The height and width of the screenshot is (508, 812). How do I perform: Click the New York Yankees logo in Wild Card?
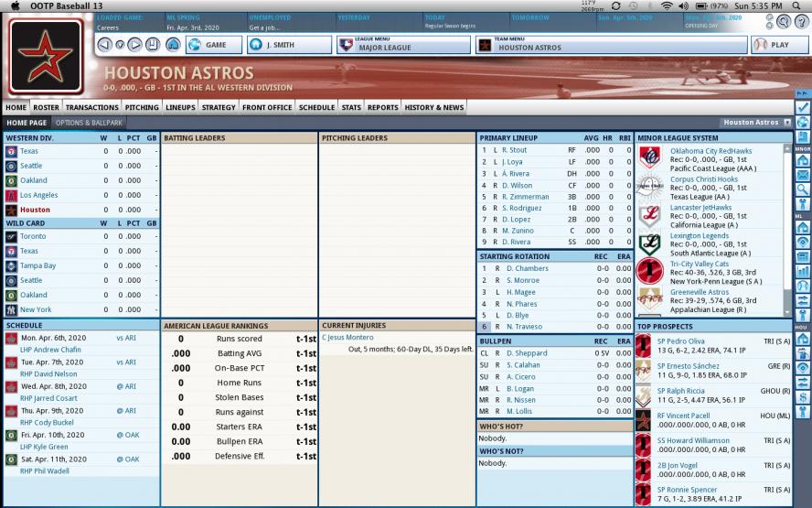[11, 310]
